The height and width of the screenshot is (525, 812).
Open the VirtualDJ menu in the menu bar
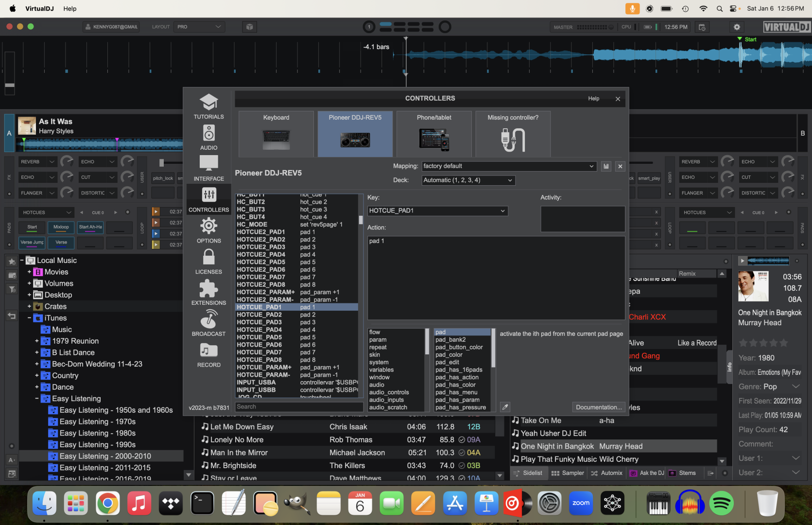38,8
